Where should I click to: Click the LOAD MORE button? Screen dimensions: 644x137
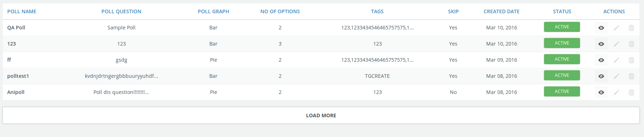pyautogui.click(x=321, y=115)
